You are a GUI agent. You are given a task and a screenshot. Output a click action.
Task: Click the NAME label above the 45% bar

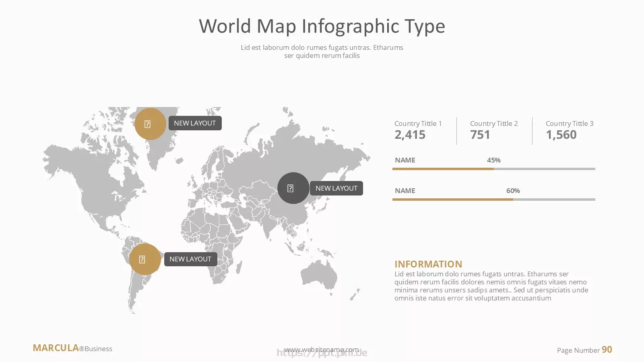click(405, 160)
